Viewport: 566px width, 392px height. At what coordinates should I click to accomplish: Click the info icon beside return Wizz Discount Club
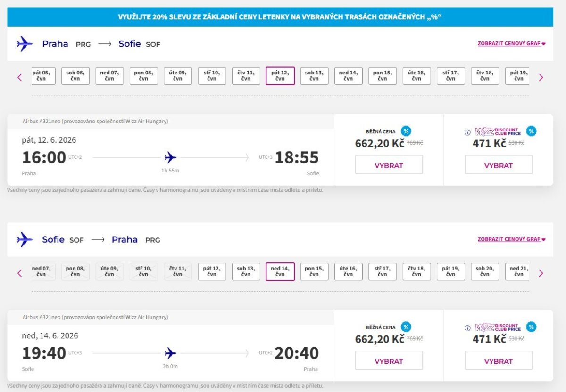point(467,328)
